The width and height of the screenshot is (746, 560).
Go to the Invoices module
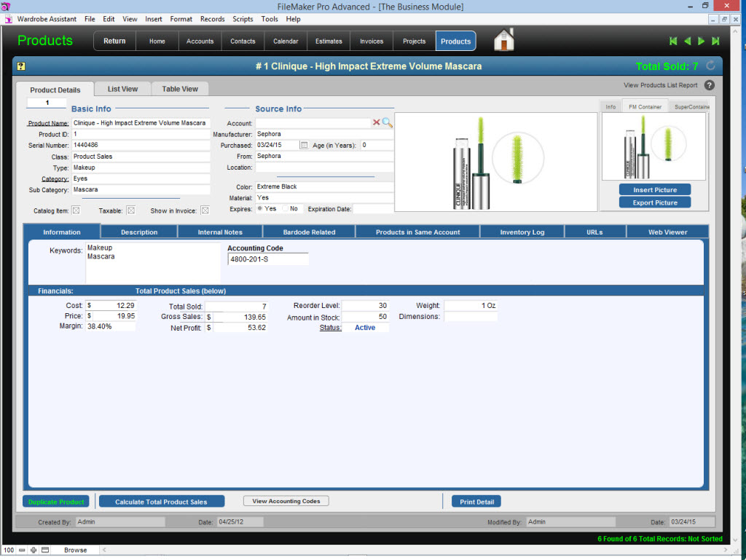tap(372, 41)
